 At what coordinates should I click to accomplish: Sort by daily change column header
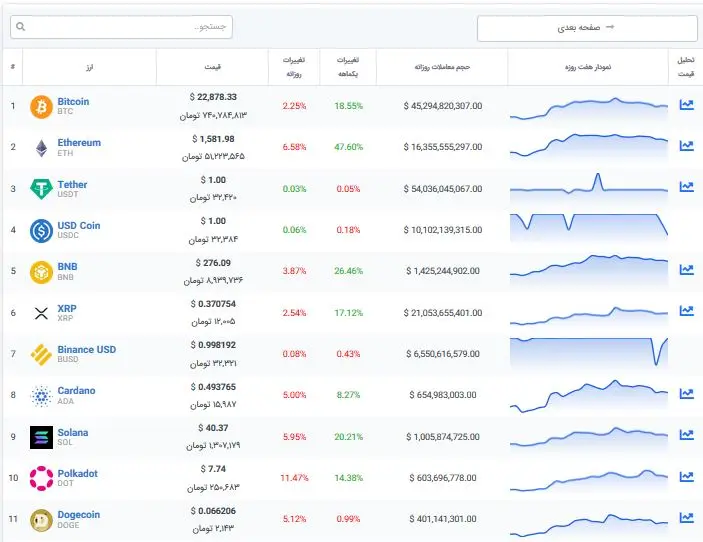pos(294,67)
